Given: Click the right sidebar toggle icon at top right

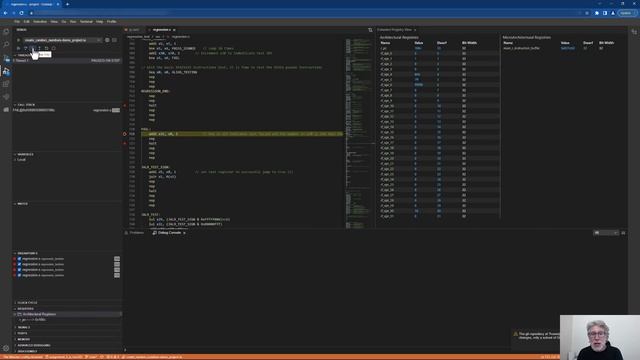Looking at the screenshot, I should pos(634,31).
